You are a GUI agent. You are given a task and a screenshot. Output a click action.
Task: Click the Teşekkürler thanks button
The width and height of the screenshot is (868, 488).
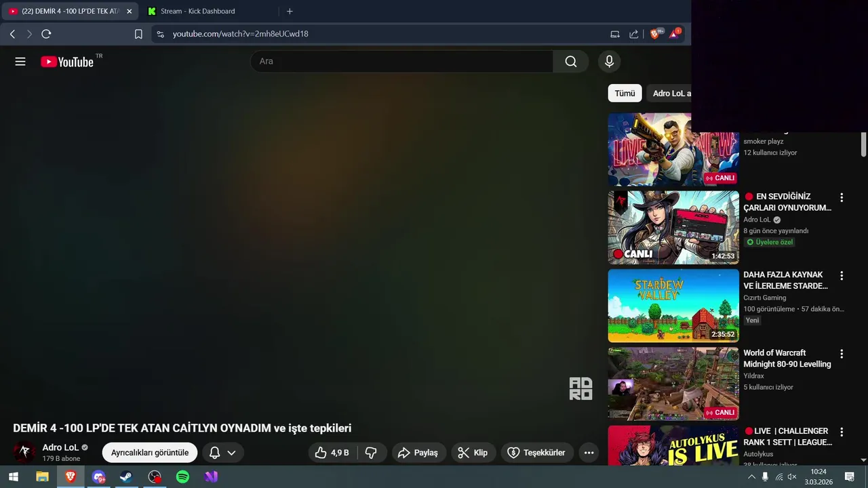tap(537, 453)
